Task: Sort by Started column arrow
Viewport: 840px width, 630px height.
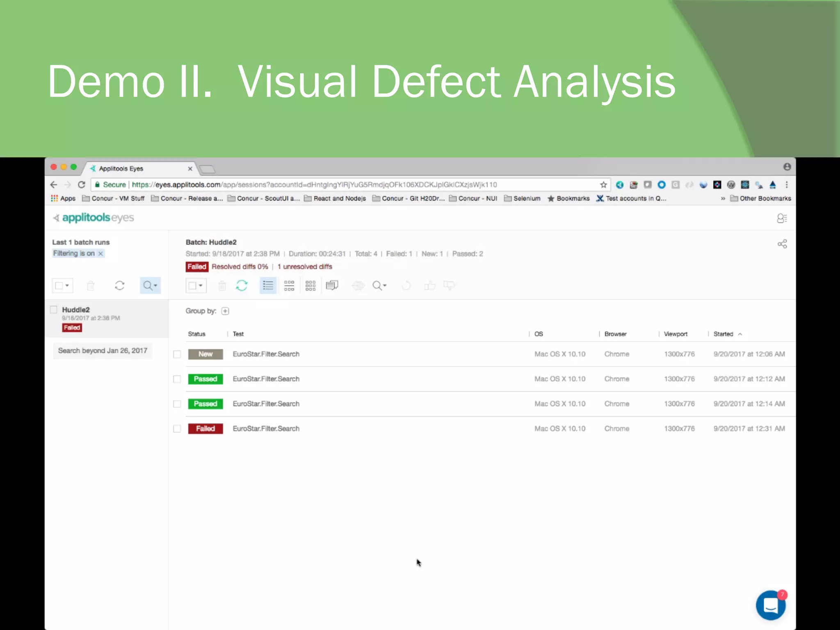Action: [740, 334]
